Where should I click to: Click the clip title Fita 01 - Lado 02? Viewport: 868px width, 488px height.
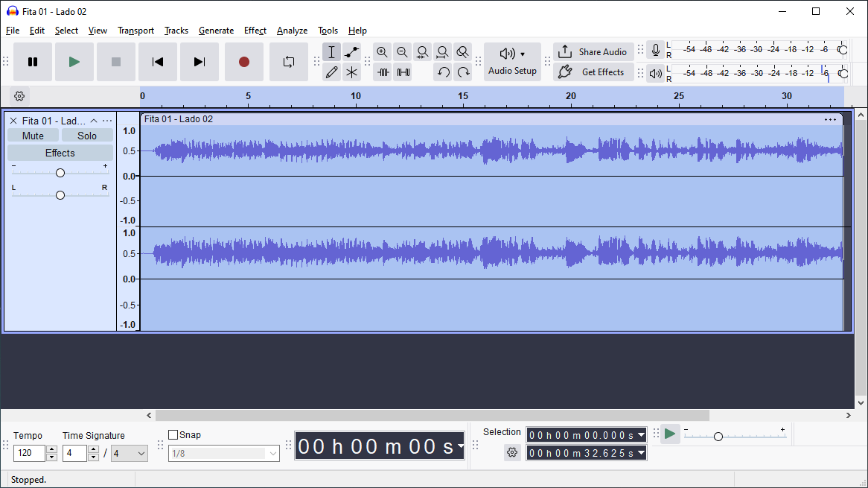pyautogui.click(x=178, y=119)
